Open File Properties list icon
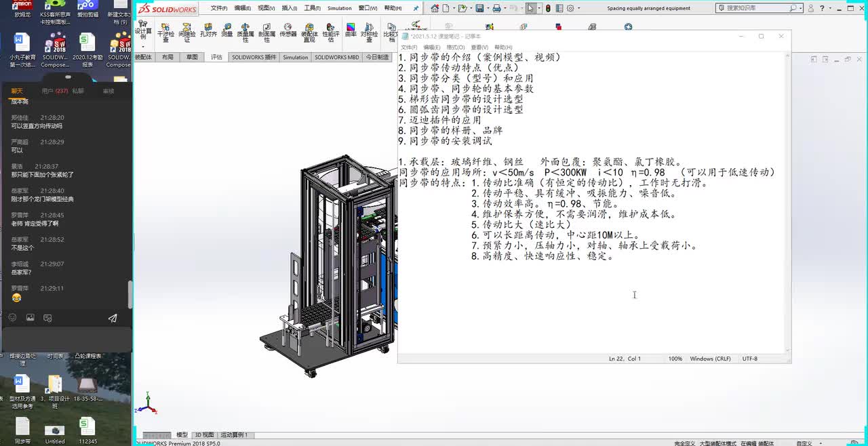868x446 pixels. pyautogui.click(x=559, y=8)
